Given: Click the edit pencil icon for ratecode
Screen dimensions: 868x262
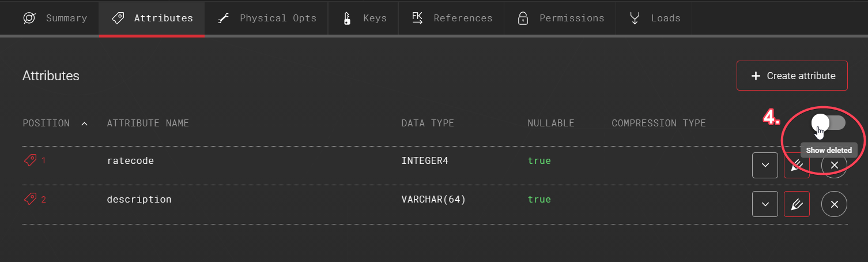Looking at the screenshot, I should pyautogui.click(x=797, y=166).
